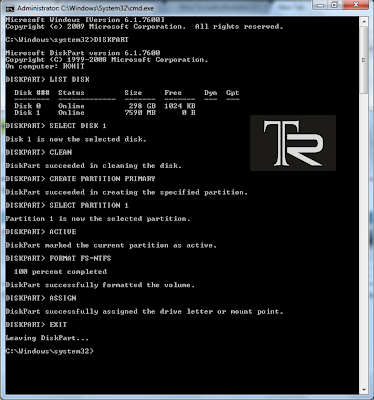Click the 'Gpt' column header
The width and height of the screenshot is (374, 400).
pos(233,93)
